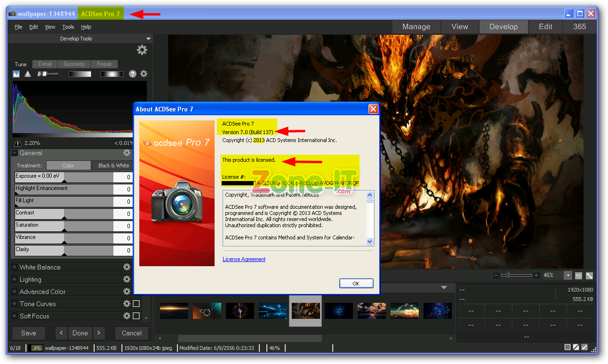
Task: Open the Tone Curves settings gear
Action: 127,304
